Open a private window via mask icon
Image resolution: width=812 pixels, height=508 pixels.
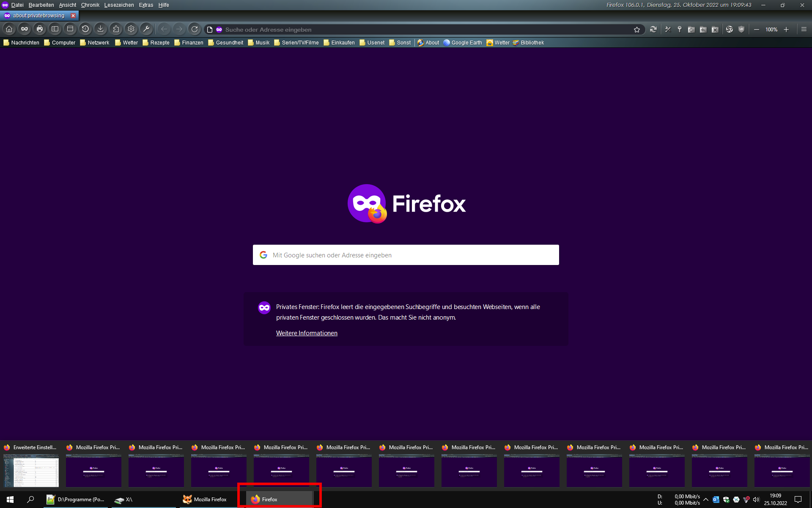click(25, 29)
